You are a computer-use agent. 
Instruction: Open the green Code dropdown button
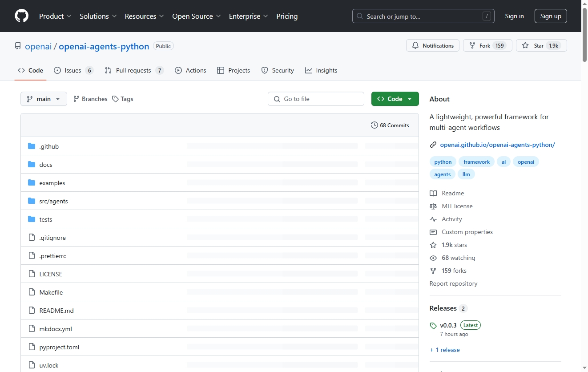(395, 99)
